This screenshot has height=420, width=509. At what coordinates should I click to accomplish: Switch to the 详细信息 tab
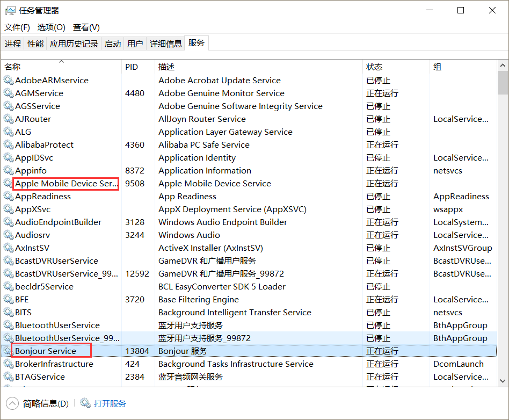pyautogui.click(x=165, y=43)
